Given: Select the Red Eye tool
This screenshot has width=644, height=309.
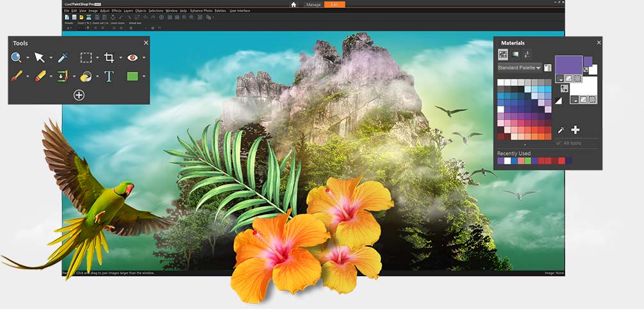Looking at the screenshot, I should click(x=132, y=58).
